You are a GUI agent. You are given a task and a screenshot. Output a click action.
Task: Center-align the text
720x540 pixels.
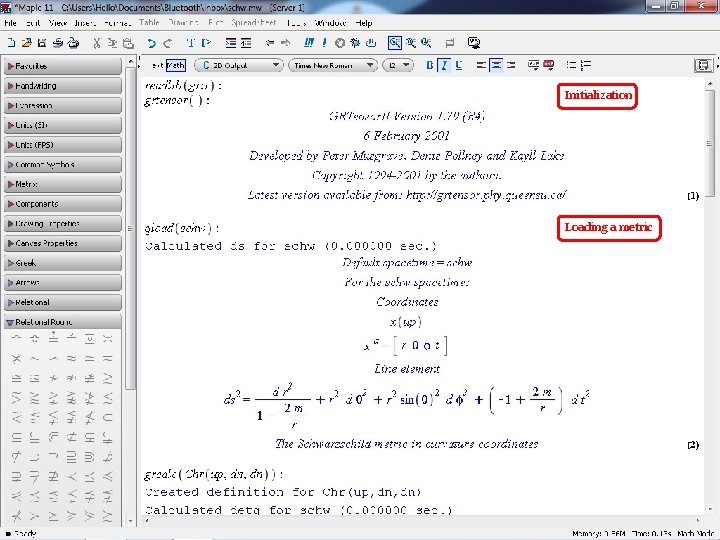[496, 65]
